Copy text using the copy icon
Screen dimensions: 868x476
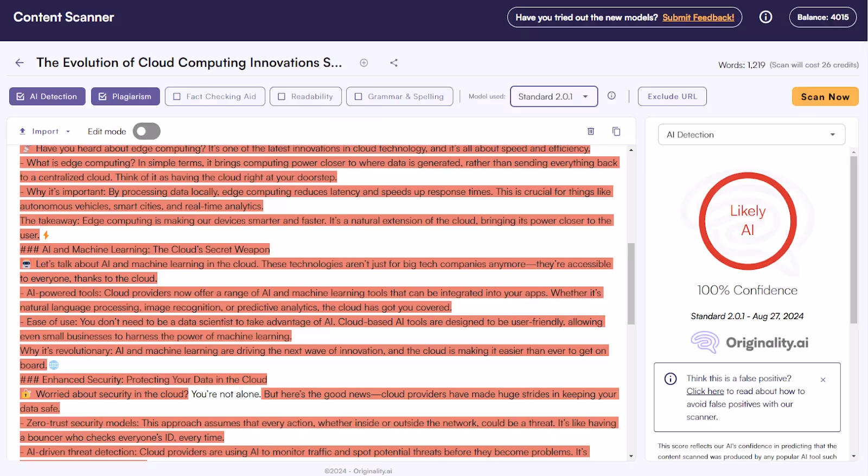click(x=616, y=131)
